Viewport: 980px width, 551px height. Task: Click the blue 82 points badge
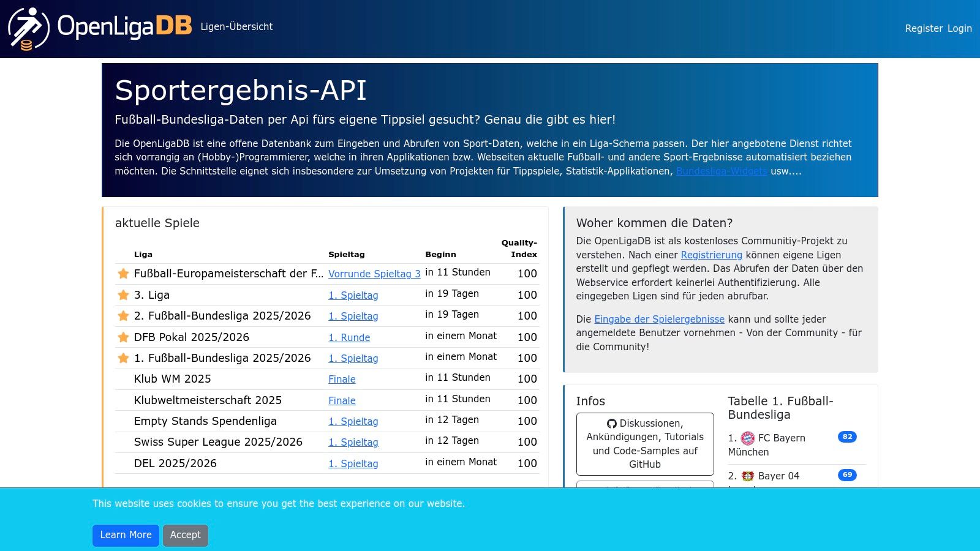coord(847,437)
